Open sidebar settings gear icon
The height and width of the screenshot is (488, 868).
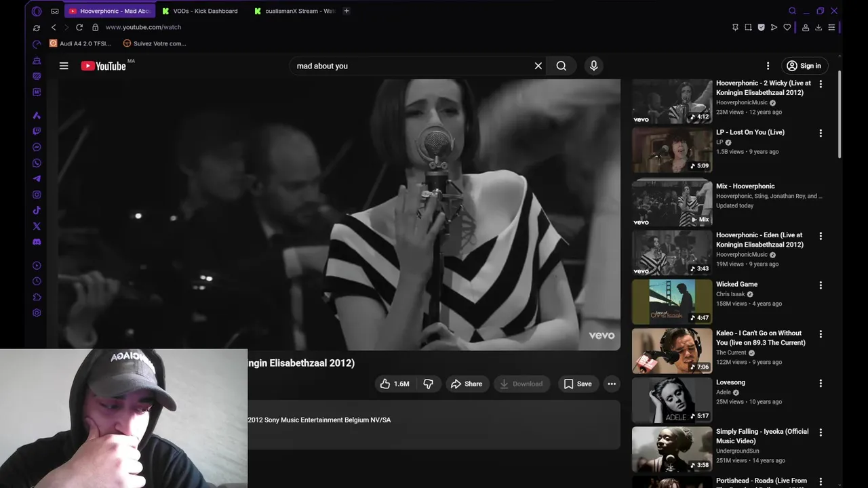[37, 313]
